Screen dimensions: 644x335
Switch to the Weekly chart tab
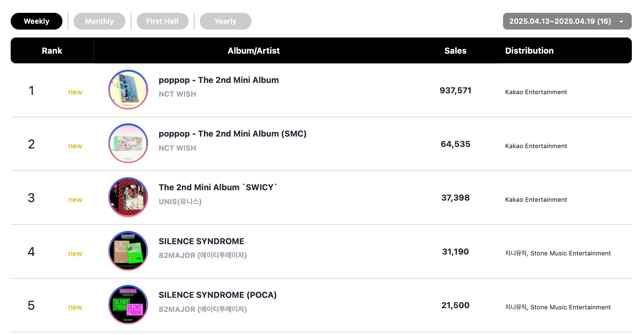click(x=37, y=21)
